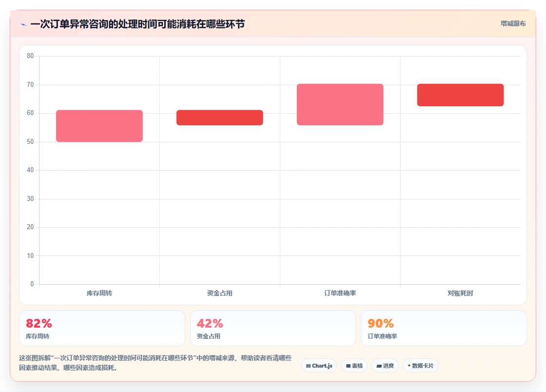Click the icon inside the Chart.js chip
The height and width of the screenshot is (392, 546).
pyautogui.click(x=308, y=366)
